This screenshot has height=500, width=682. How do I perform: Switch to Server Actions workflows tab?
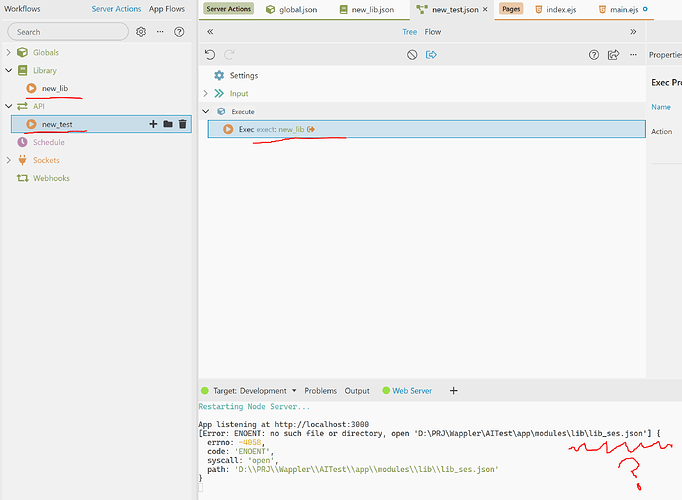pyautogui.click(x=116, y=9)
